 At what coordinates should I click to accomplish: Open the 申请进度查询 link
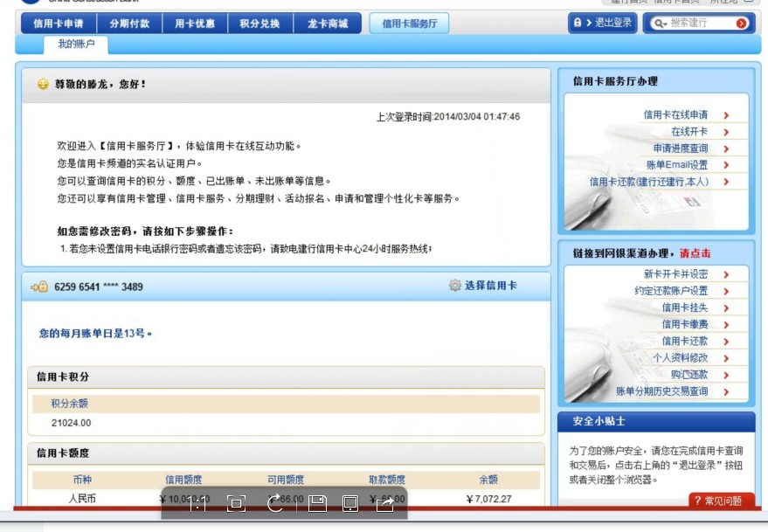681,148
